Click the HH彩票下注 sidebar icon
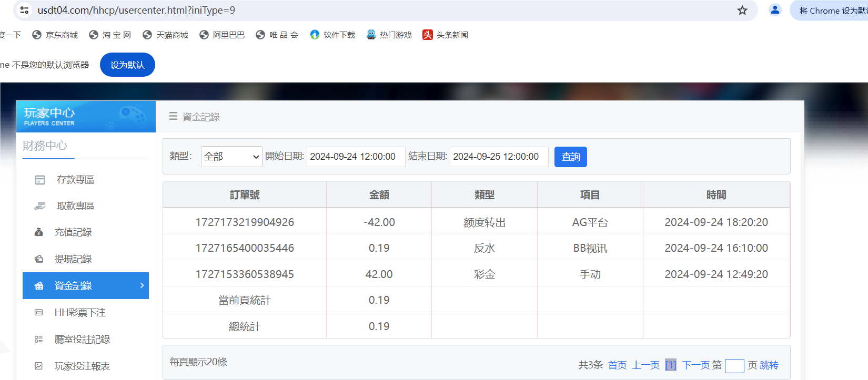868x380 pixels. tap(39, 313)
